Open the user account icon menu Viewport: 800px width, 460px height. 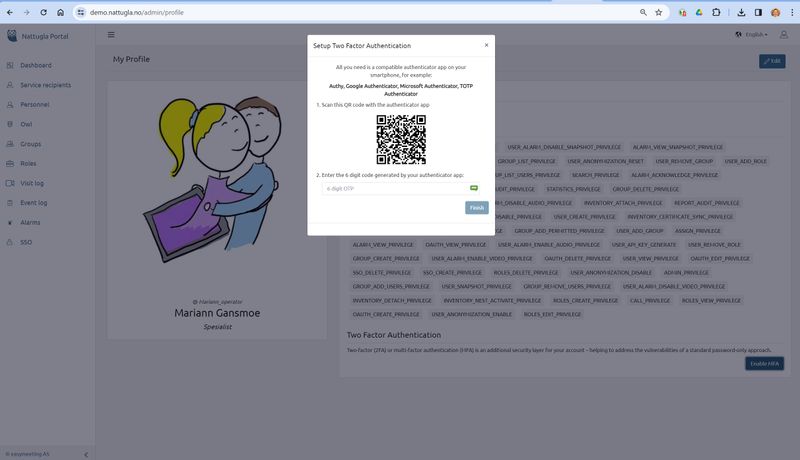[x=784, y=34]
